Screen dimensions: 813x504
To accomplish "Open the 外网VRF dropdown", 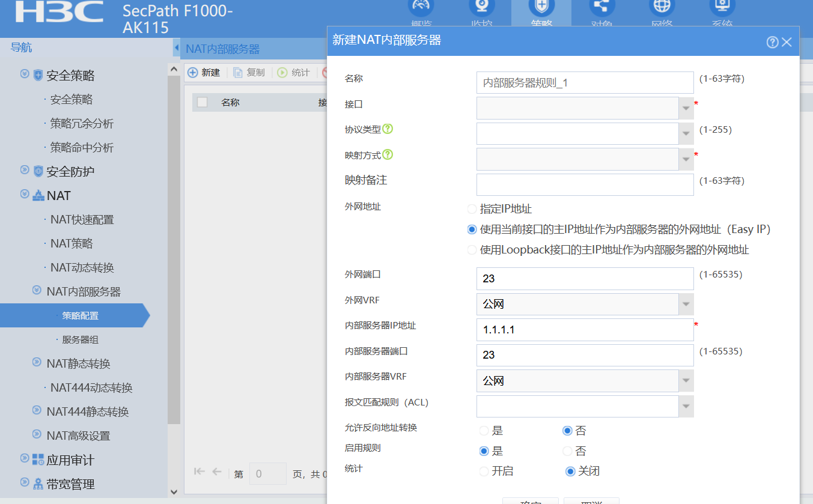I will tap(686, 304).
